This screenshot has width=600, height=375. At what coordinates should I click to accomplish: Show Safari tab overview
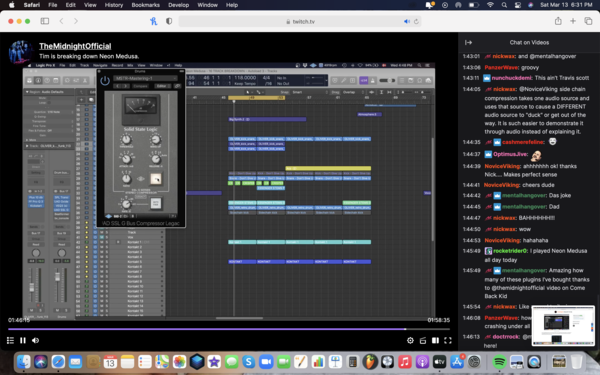click(x=588, y=21)
